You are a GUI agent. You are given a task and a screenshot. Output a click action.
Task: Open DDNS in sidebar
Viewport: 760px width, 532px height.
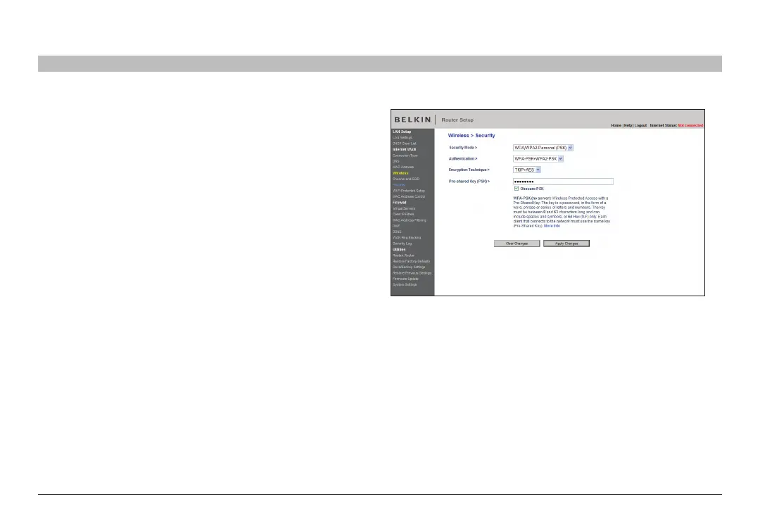tap(397, 232)
